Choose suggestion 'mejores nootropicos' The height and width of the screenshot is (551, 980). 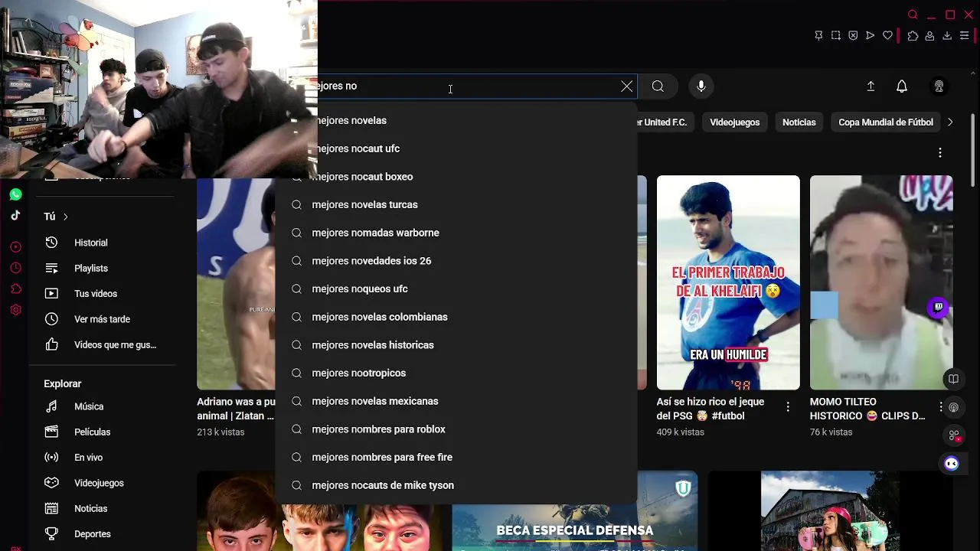pyautogui.click(x=456, y=373)
